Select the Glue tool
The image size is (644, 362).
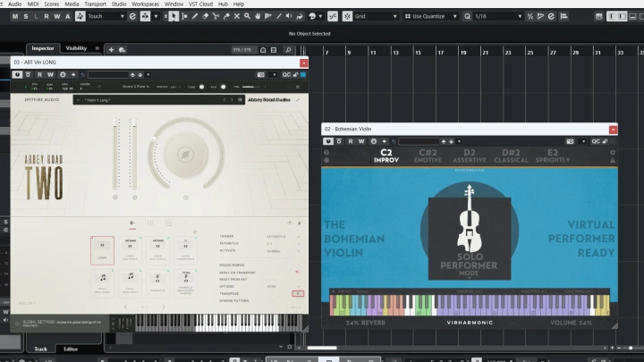click(226, 16)
